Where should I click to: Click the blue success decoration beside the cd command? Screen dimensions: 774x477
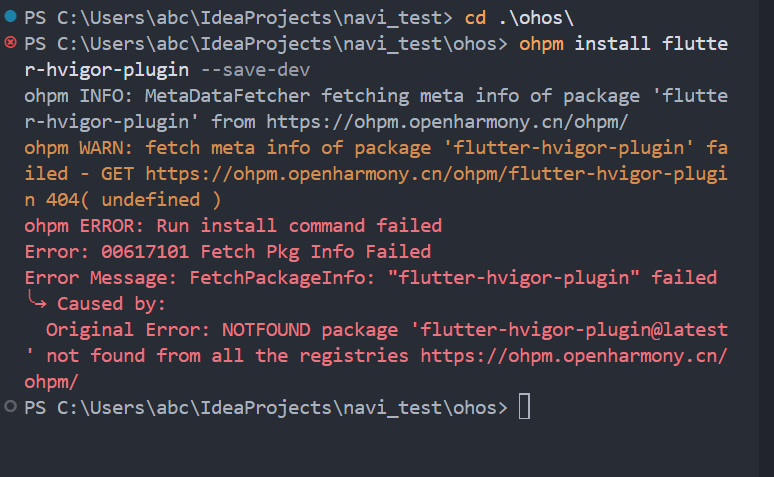pyautogui.click(x=11, y=17)
